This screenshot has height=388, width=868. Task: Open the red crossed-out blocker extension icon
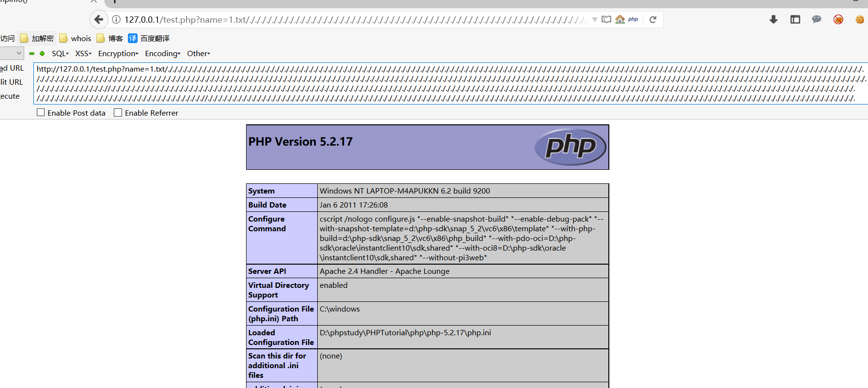coord(838,19)
